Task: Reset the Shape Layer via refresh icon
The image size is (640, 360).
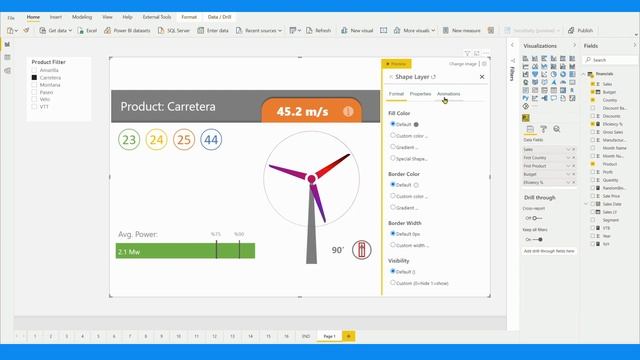Action: tap(433, 77)
